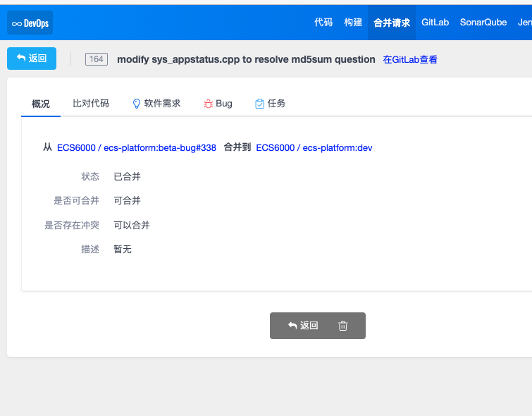The image size is (532, 416).
Task: Click the lightbulb icon for 软件需求
Action: pos(137,104)
